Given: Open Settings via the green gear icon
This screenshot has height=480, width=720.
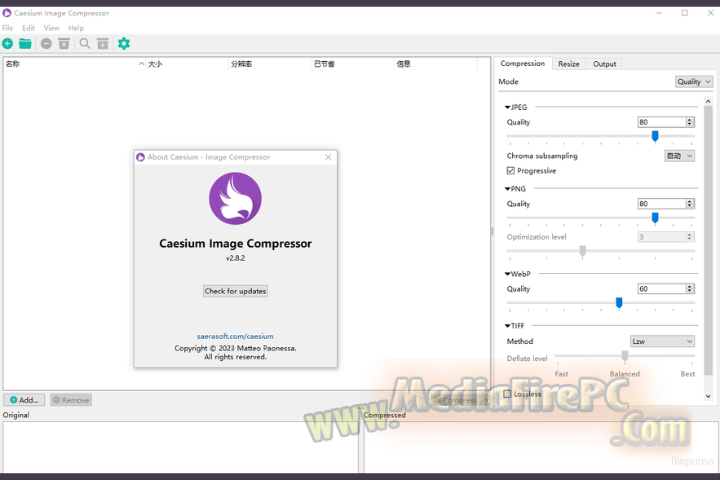Looking at the screenshot, I should pos(124,44).
